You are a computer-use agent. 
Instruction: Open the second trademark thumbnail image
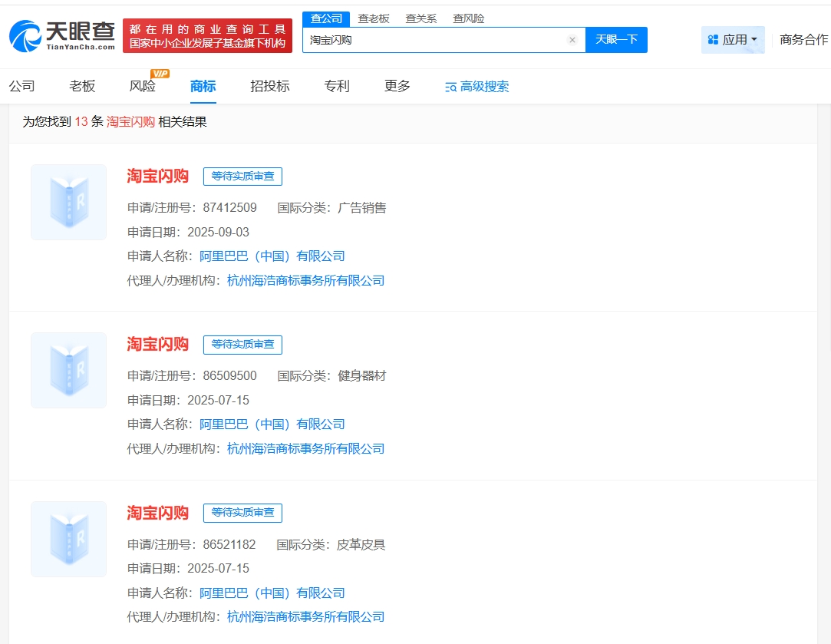pos(68,370)
